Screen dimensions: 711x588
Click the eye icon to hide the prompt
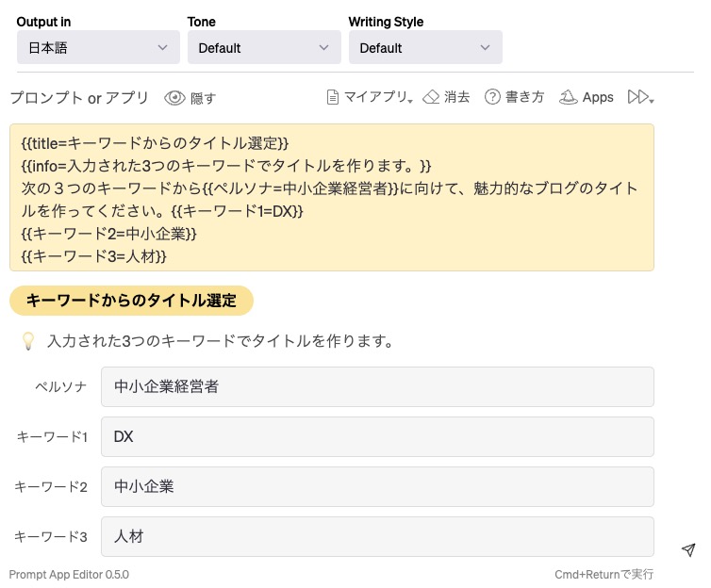click(174, 98)
